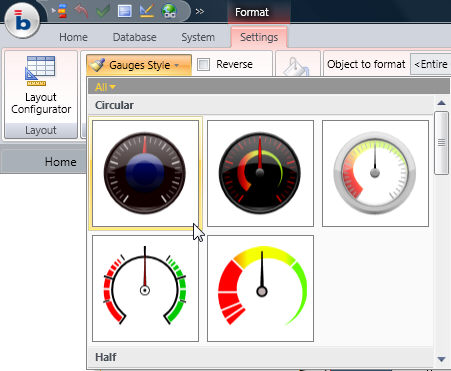The height and width of the screenshot is (371, 451).
Task: Click the paint bucket fill icon
Action: point(296,66)
